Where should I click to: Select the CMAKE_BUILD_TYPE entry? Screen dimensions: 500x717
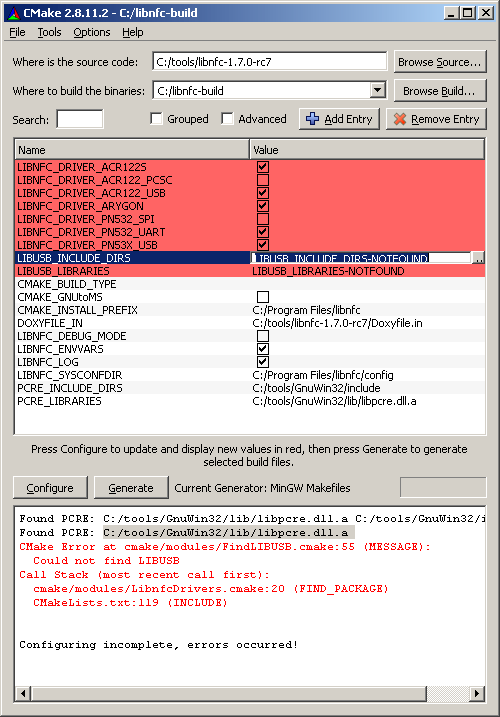(x=67, y=284)
